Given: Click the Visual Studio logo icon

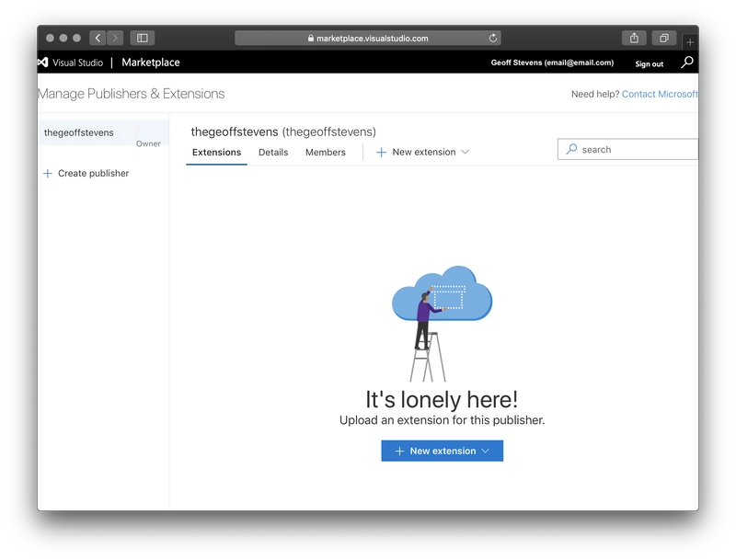Looking at the screenshot, I should coord(43,63).
